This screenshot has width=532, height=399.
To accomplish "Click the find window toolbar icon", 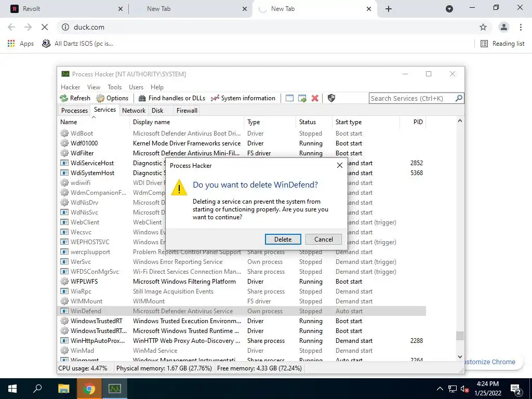I will tap(289, 98).
